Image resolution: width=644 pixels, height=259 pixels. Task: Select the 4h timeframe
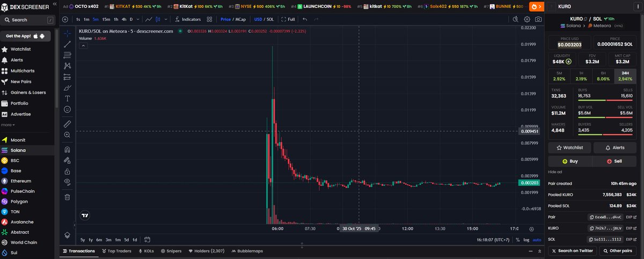pos(123,19)
